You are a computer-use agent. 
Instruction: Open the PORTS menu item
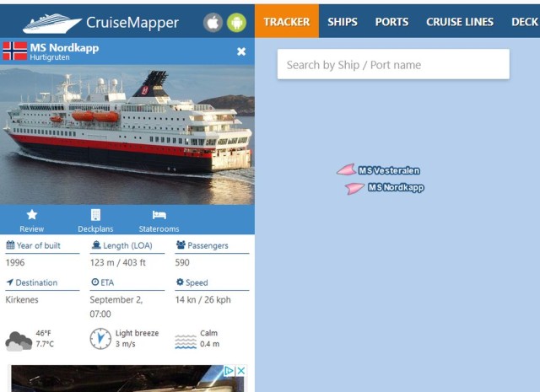tap(391, 22)
